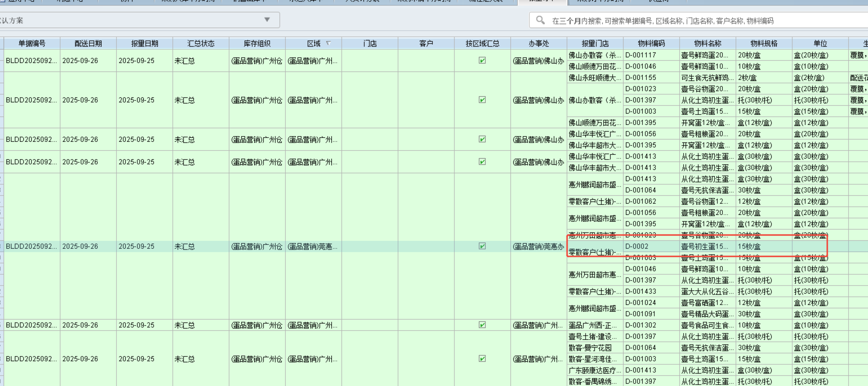Click the 壹号土猪-建设 store cell
Image resolution: width=868 pixels, height=386 pixels.
[595, 336]
